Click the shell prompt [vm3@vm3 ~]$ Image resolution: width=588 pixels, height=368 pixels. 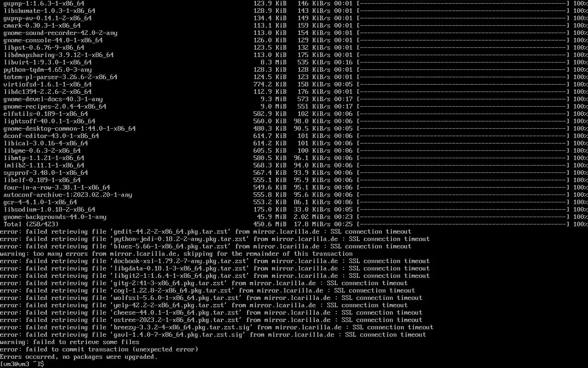coord(22,364)
